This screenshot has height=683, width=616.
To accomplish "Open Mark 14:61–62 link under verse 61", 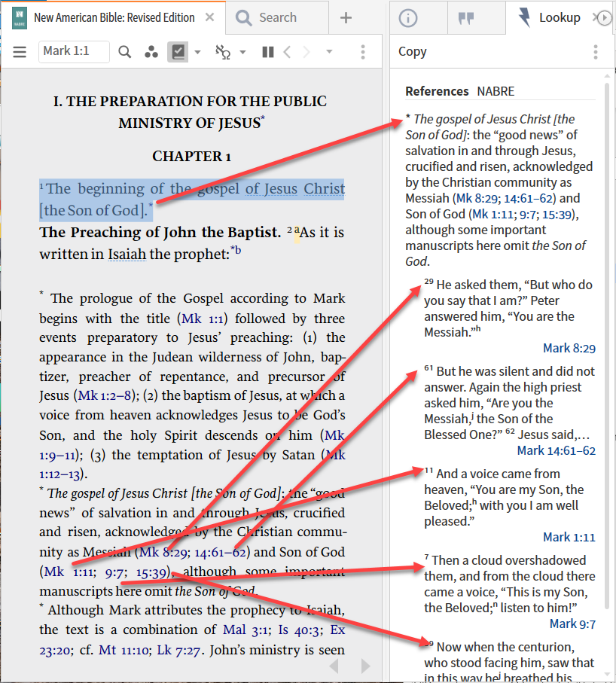I will pos(557,451).
